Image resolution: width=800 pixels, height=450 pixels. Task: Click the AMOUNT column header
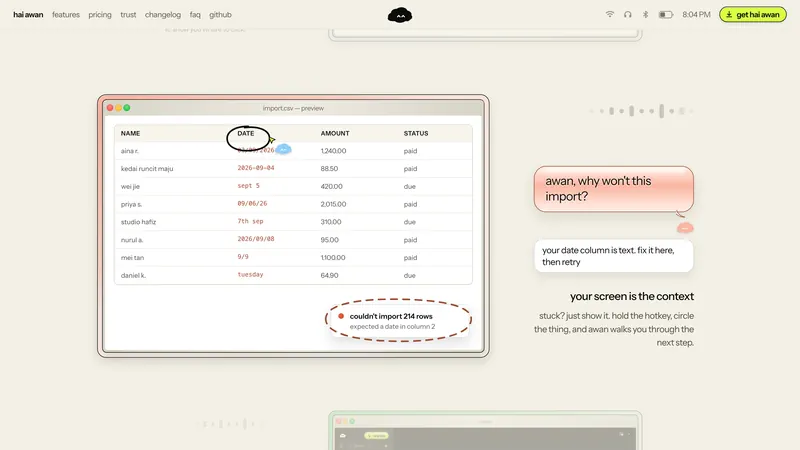tap(335, 133)
